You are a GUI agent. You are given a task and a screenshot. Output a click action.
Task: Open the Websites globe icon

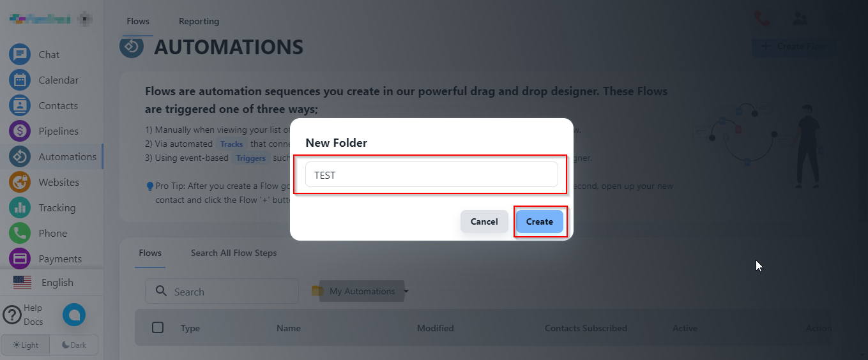(20, 182)
